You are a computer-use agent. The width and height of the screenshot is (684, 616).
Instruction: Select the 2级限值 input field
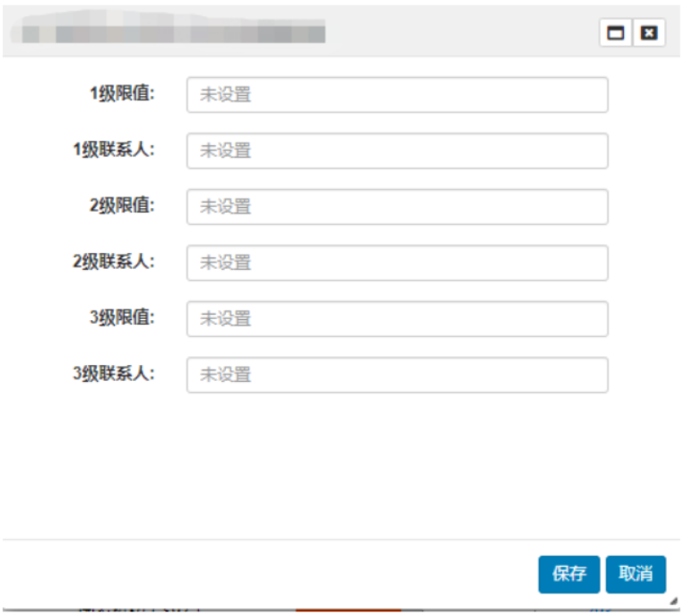(x=397, y=207)
